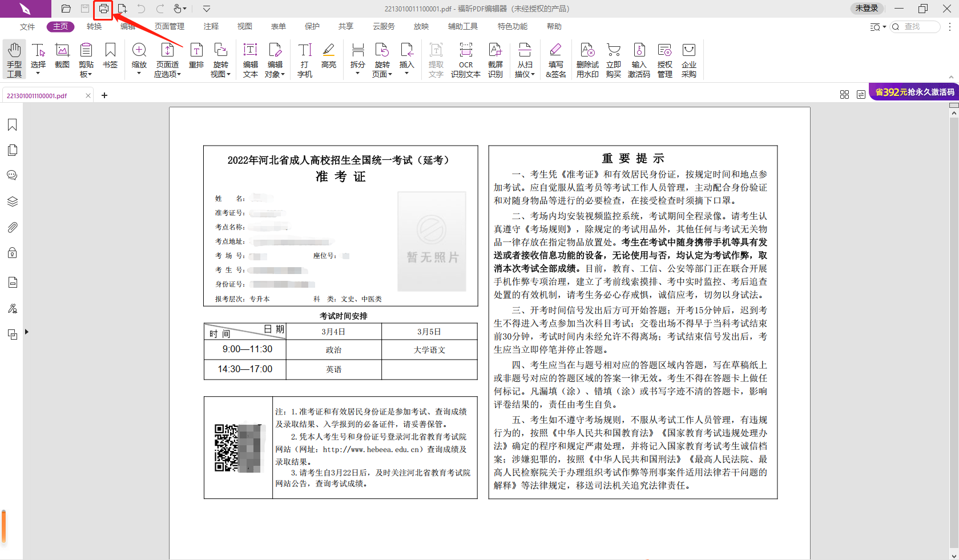
Task: Open the security lock panel in sidebar
Action: pyautogui.click(x=12, y=252)
